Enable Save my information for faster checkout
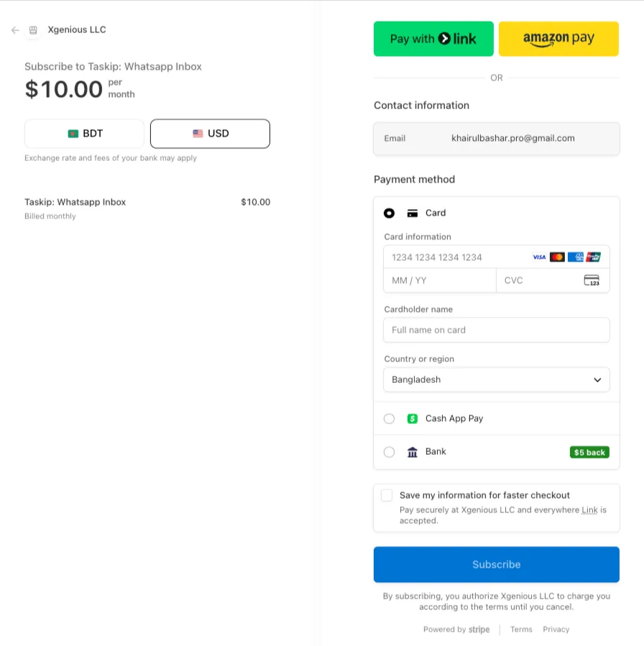This screenshot has height=646, width=644. 387,495
